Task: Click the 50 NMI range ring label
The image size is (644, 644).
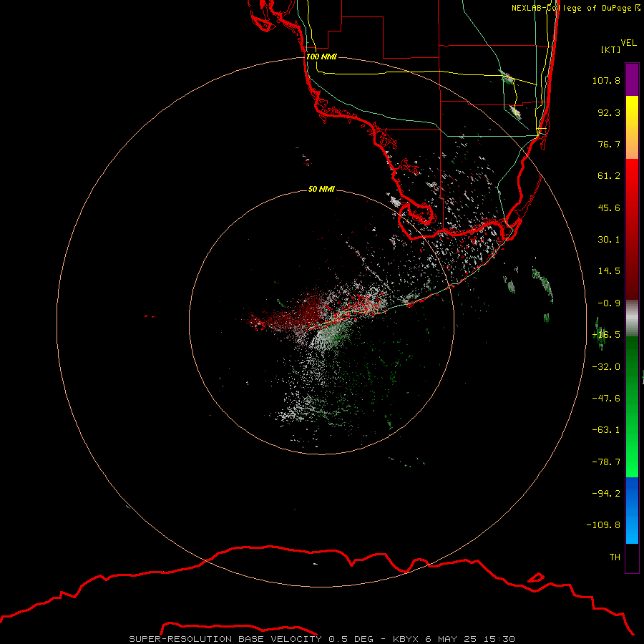Action: pos(321,189)
